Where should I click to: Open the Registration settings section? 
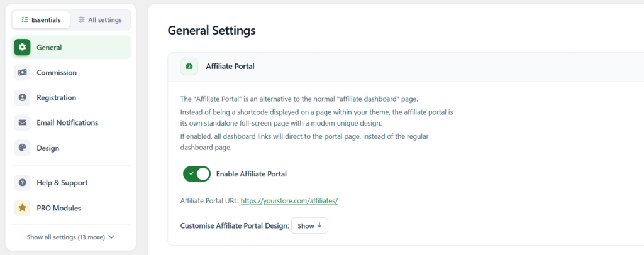(x=70, y=97)
